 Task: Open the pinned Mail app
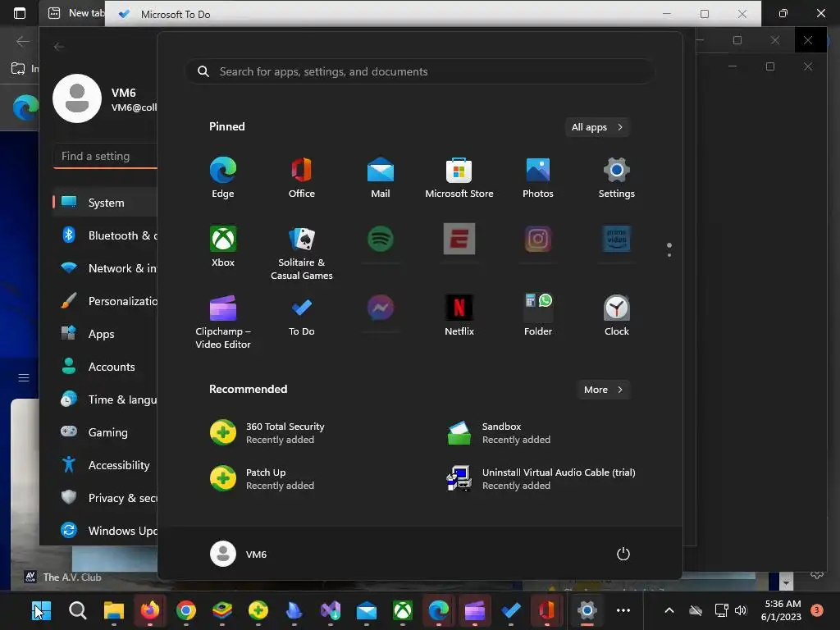pos(381,178)
